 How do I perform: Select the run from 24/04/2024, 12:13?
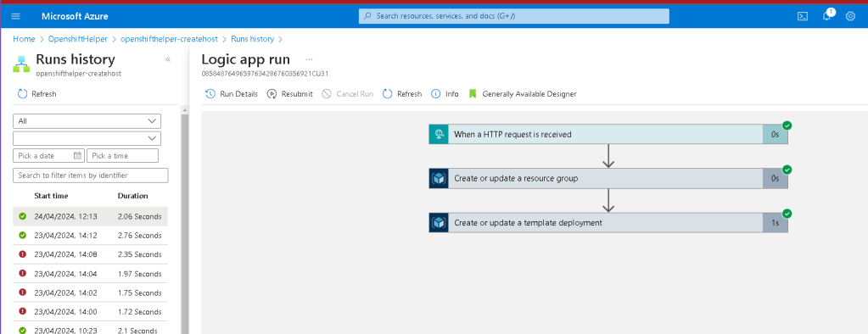(x=90, y=216)
